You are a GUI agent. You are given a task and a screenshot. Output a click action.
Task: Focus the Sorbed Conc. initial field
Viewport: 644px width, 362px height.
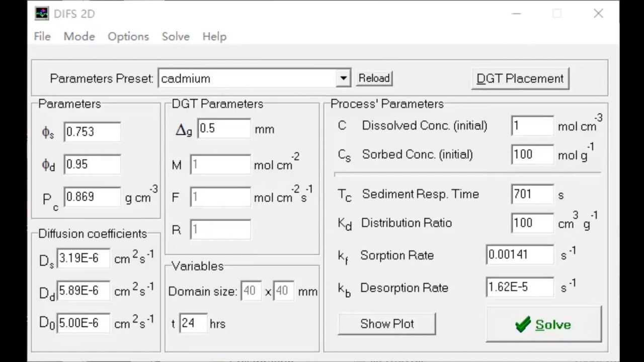tap(532, 154)
